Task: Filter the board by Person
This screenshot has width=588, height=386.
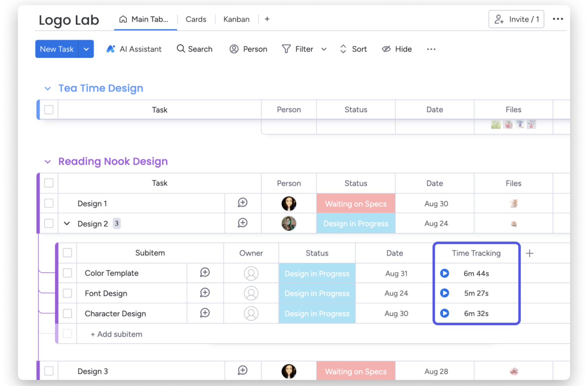Action: coord(248,49)
